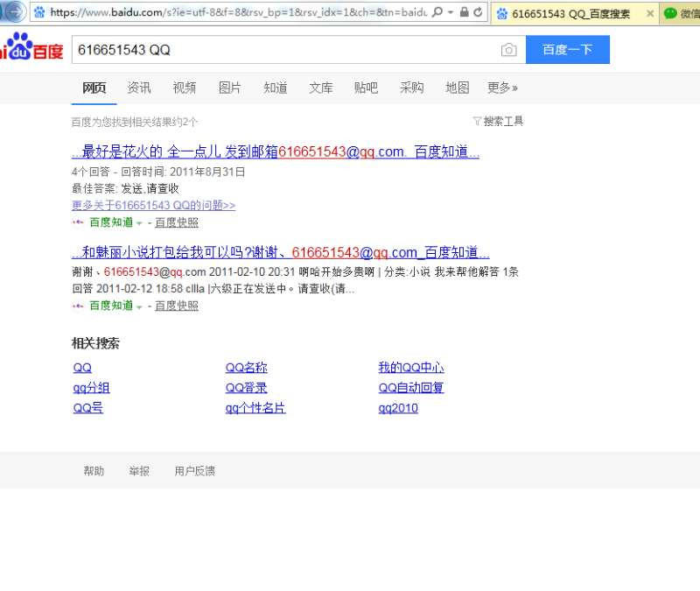Click related search qq分组
Viewport: 700px width, 591px height.
[x=91, y=388]
